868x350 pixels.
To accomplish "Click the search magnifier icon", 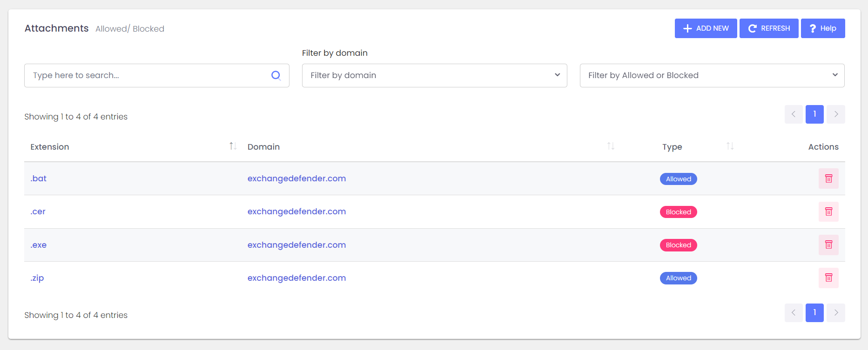I will (276, 75).
